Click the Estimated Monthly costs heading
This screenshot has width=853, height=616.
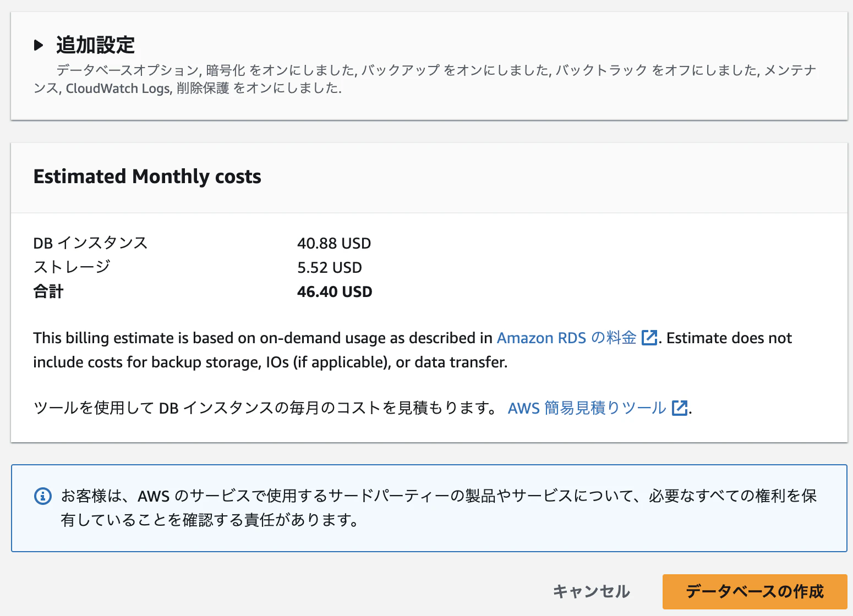[147, 177]
